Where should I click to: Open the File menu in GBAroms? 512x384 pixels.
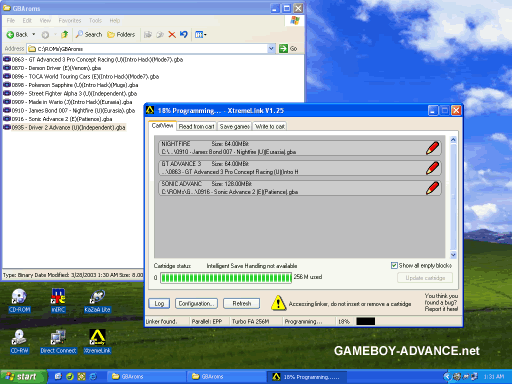tap(11, 21)
